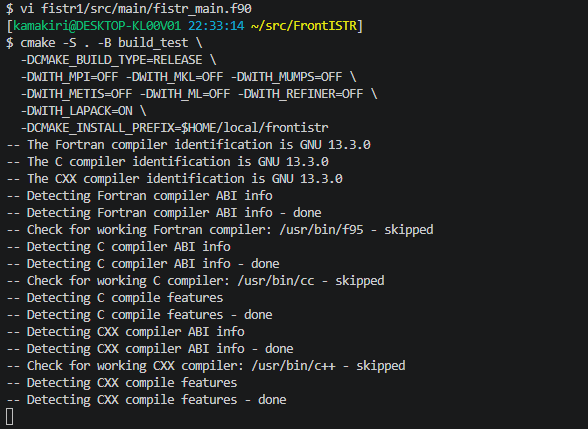
Task: Click the username kamakiri@DESKTOP-KL00V01 in the prompt
Action: [97, 26]
